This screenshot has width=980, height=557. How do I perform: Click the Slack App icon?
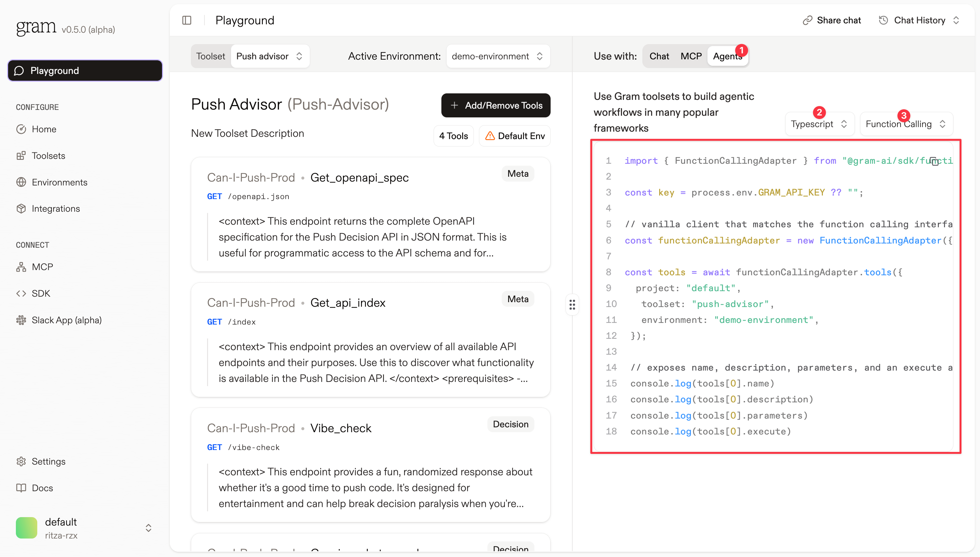tap(21, 320)
